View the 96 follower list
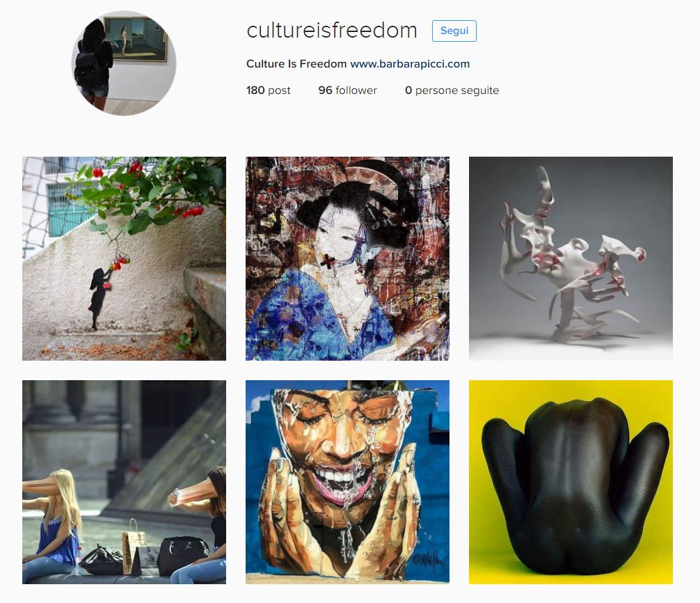 point(347,91)
